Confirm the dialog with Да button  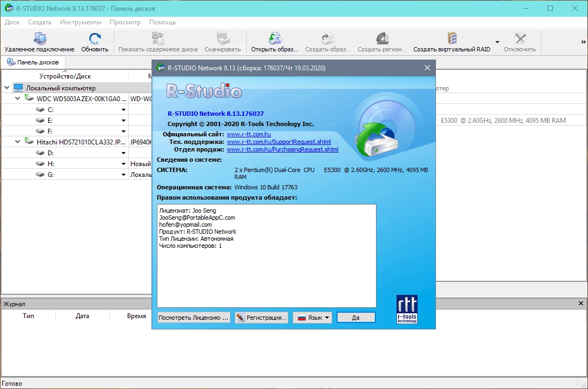pyautogui.click(x=356, y=318)
